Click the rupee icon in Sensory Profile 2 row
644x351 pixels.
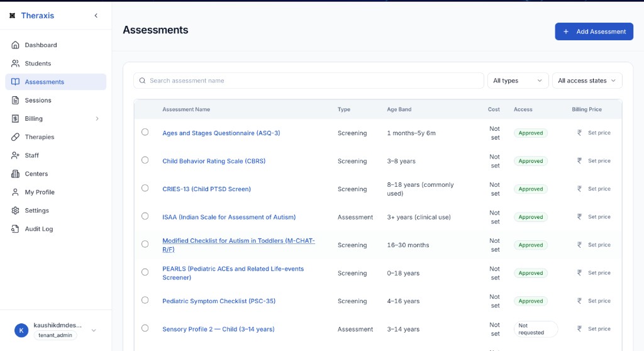(579, 329)
